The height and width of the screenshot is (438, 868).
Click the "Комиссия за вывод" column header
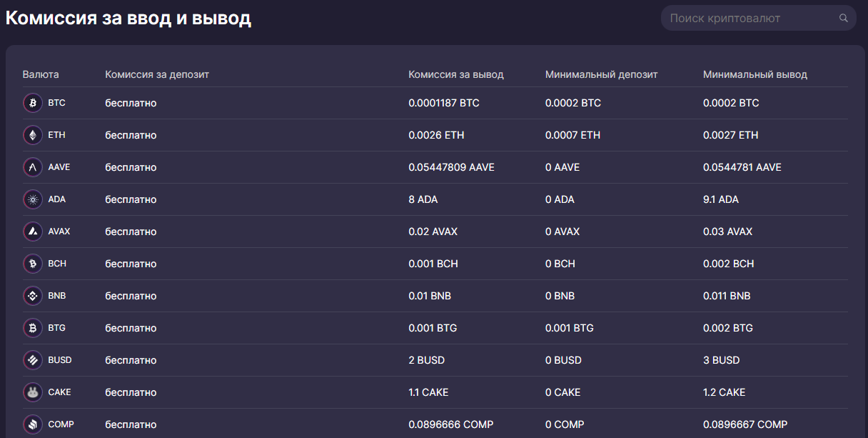455,74
